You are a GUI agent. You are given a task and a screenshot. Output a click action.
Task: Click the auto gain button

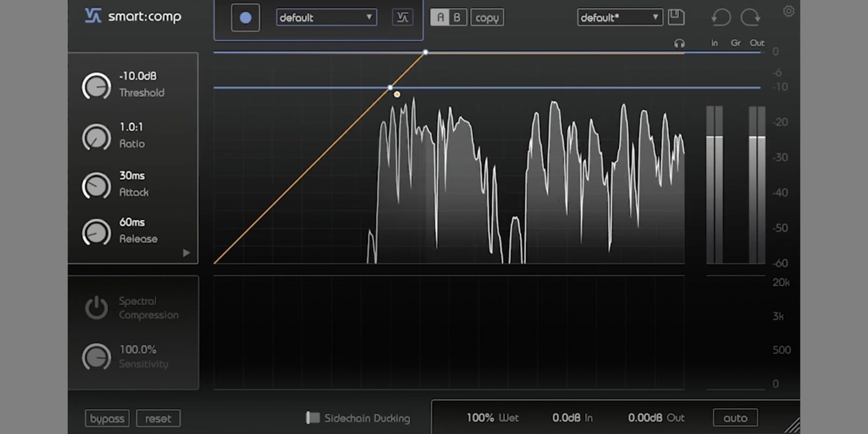point(735,418)
